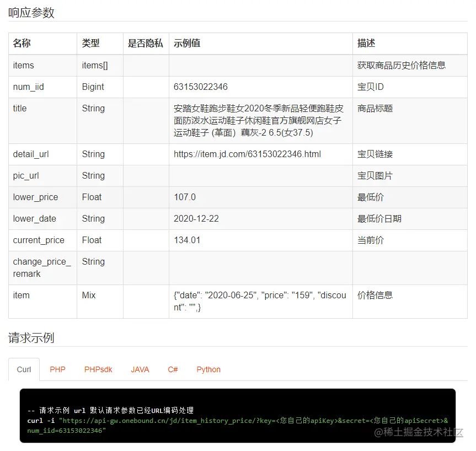This screenshot has width=476, height=451.
Task: Select the currently active Curl tab
Action: (24, 369)
